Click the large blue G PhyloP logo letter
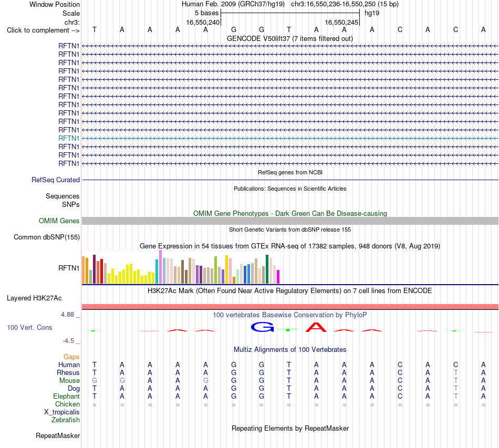 (x=263, y=327)
